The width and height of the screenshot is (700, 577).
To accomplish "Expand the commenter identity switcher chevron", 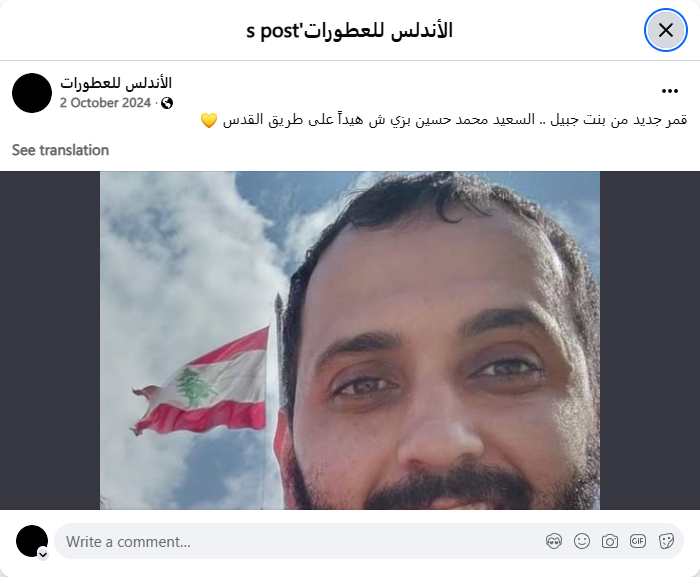I will pos(43,555).
